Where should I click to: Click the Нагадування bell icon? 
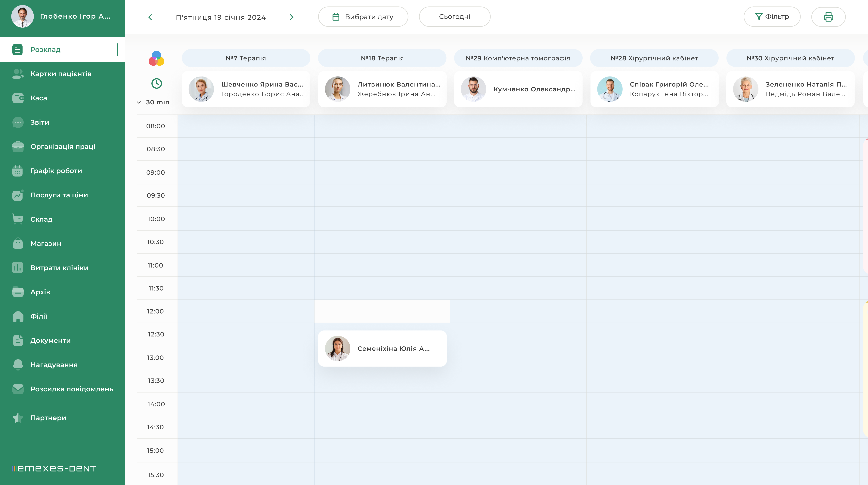click(18, 365)
